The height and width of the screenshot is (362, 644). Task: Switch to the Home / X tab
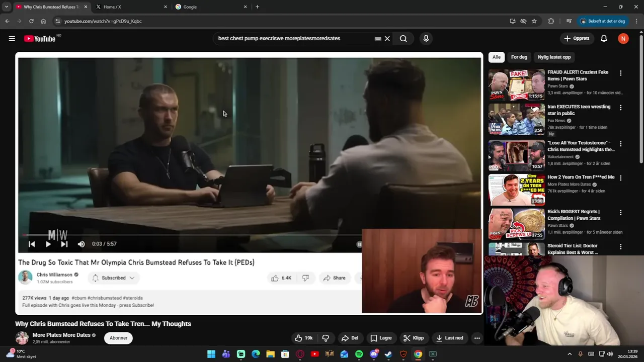coord(131,7)
